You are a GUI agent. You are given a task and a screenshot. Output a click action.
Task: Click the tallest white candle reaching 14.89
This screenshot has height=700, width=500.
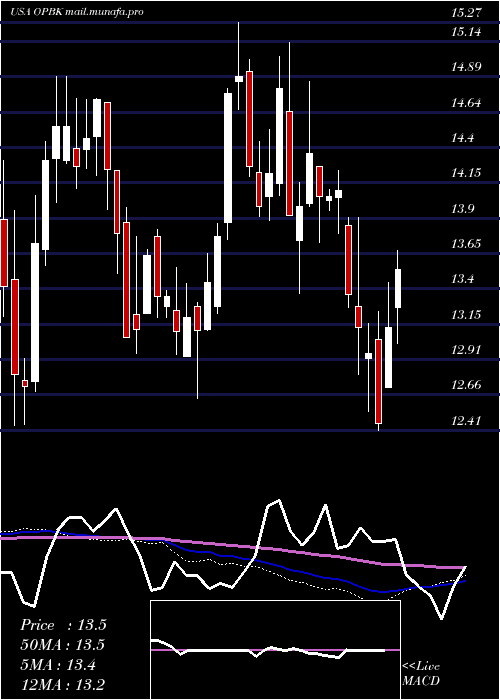click(228, 158)
